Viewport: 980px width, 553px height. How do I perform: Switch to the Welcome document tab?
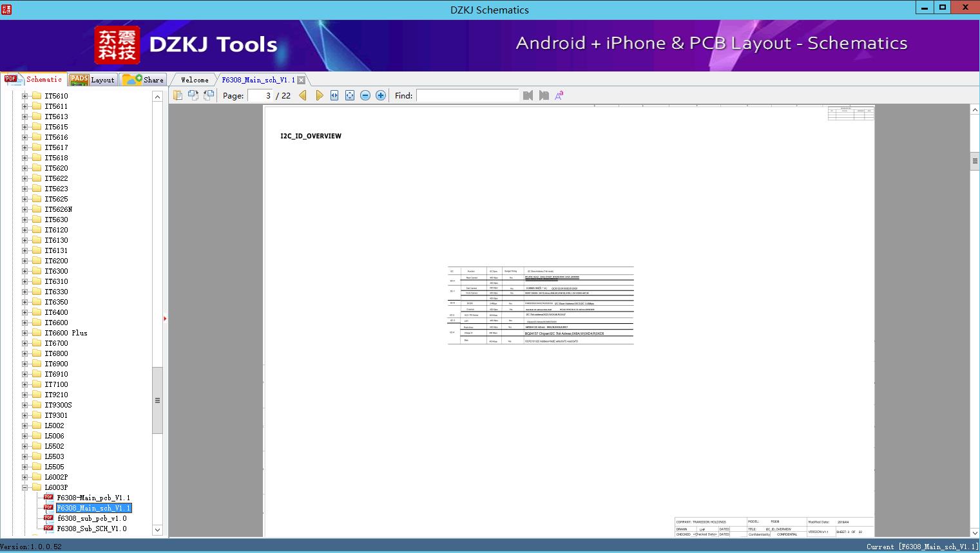[x=195, y=80]
